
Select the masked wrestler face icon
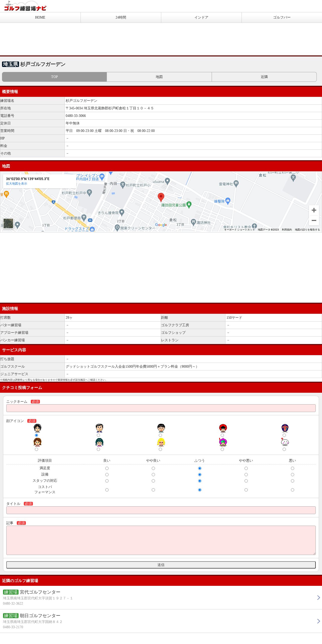tap(285, 428)
